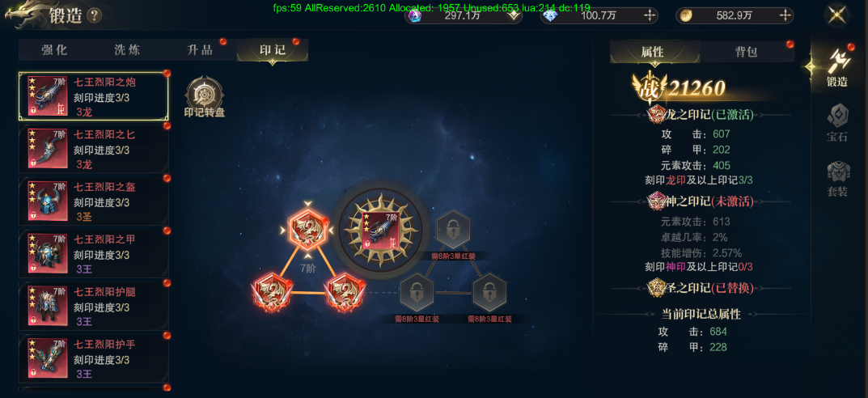Screen dimensions: 868x398
Task: Click the help question mark beside 锻造
Action: pos(94,15)
